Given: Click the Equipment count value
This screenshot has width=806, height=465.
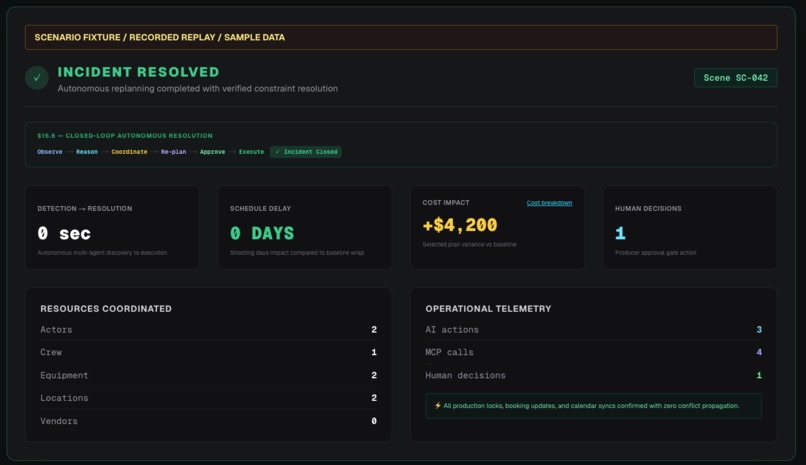Looking at the screenshot, I should click(374, 376).
